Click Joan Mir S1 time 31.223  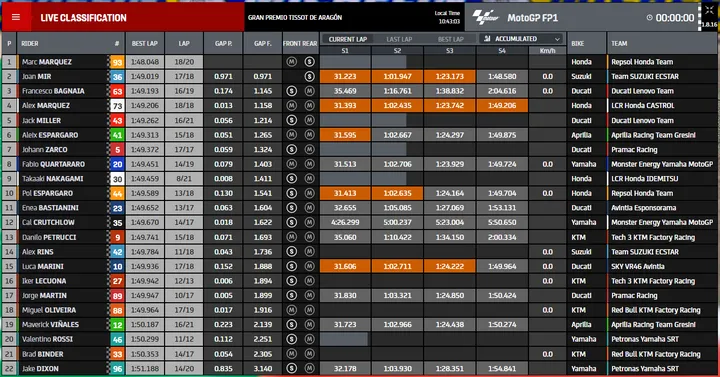pos(345,76)
